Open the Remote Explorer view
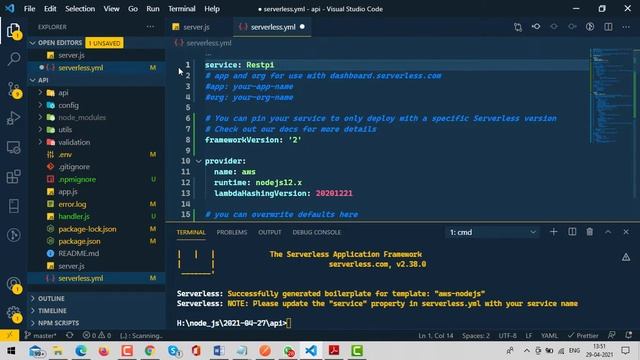This screenshot has height=360, width=640. click(13, 147)
